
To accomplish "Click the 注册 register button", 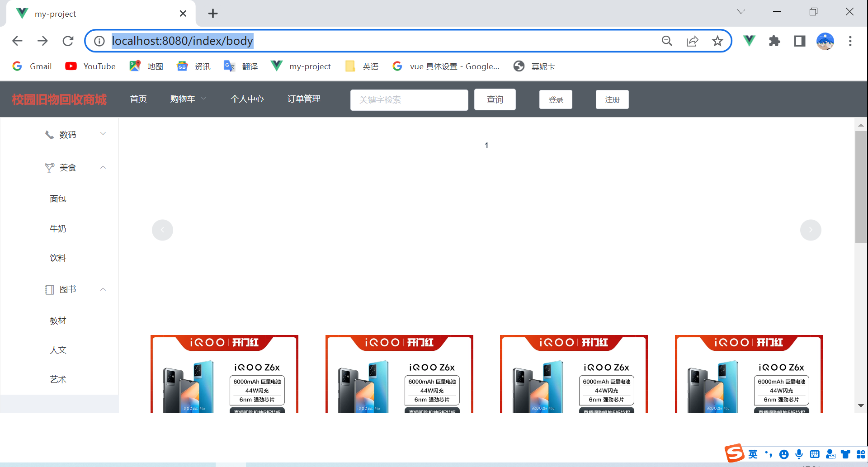I will (612, 99).
